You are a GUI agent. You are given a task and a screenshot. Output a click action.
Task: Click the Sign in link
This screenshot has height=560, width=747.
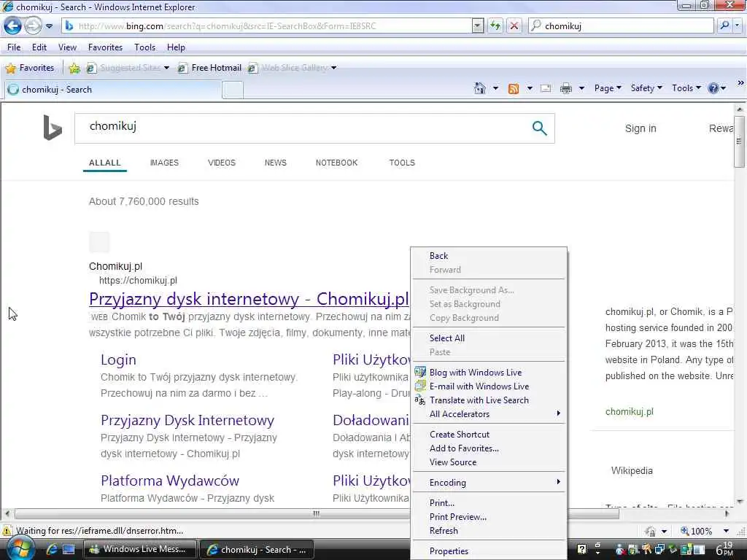(x=640, y=128)
